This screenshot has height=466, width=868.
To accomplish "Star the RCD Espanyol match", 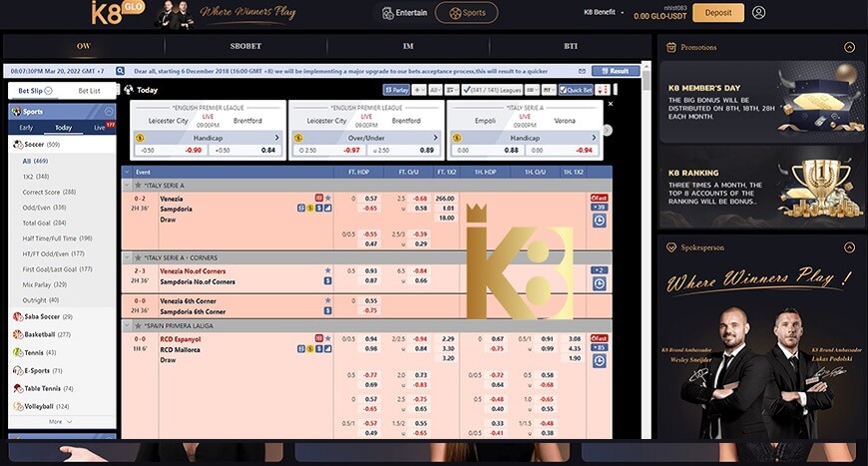I will click(x=328, y=338).
